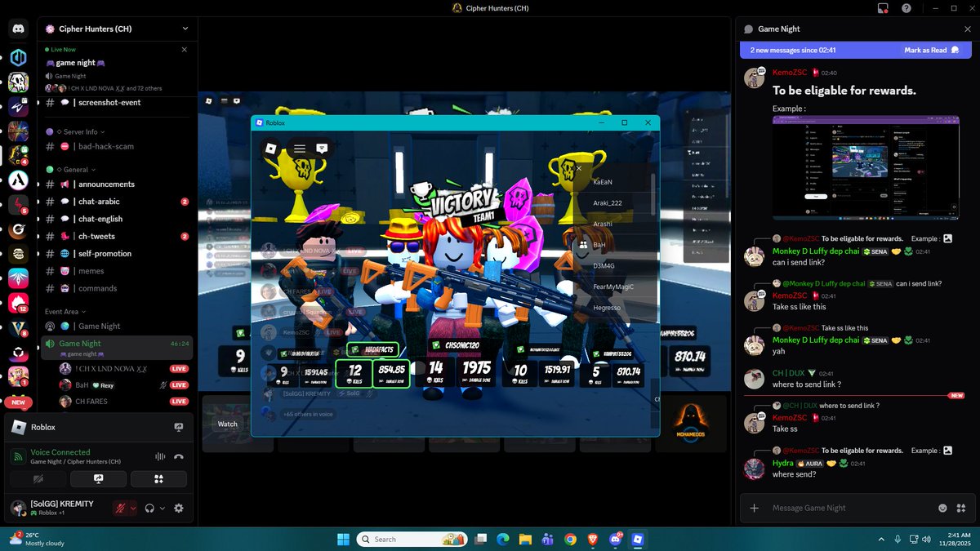
Task: Show hidden icons in system tray
Action: (x=880, y=539)
